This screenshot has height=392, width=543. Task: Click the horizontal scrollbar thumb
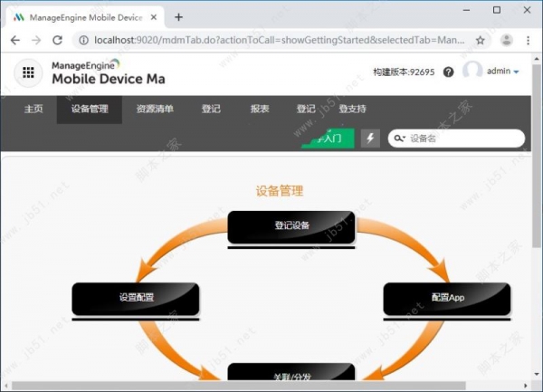pyautogui.click(x=239, y=386)
